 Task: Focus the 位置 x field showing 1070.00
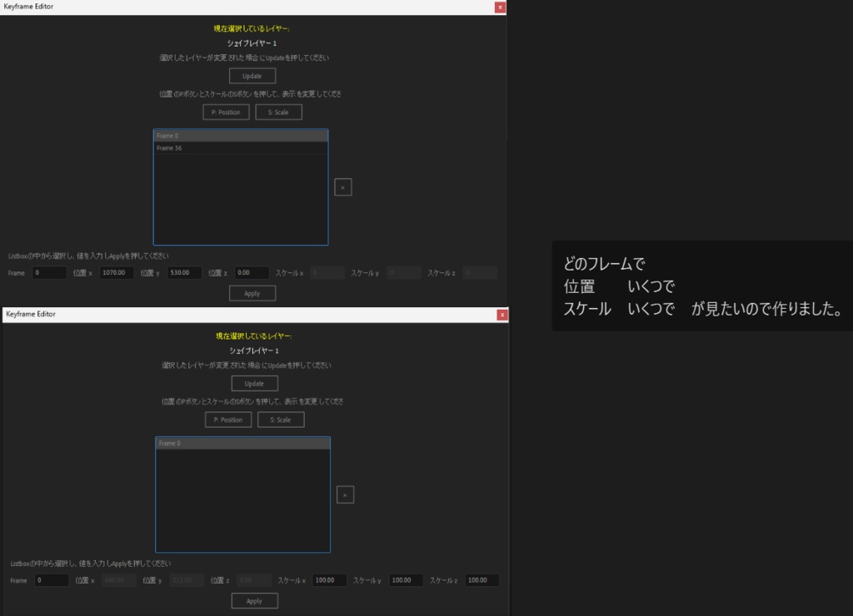pos(117,272)
